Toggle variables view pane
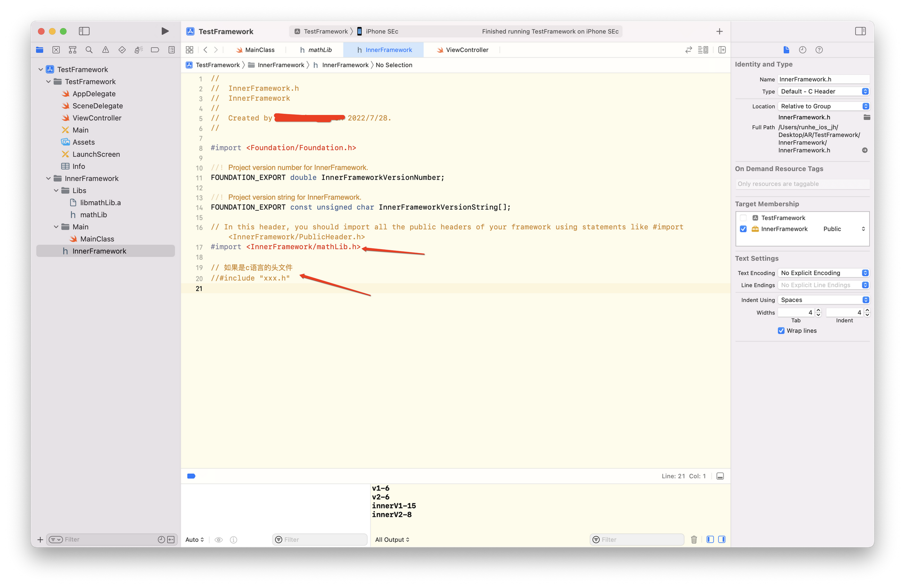905x588 pixels. (710, 540)
